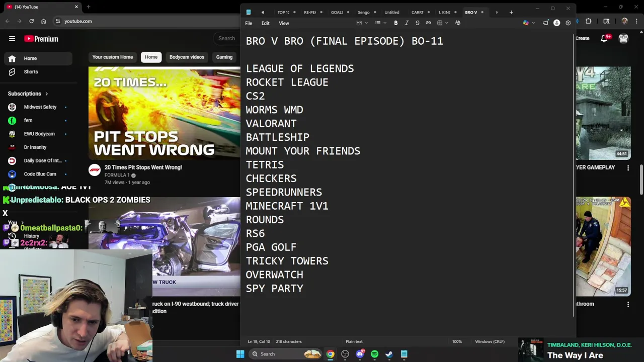Switch to the Untitled Notepad tab

click(391, 12)
